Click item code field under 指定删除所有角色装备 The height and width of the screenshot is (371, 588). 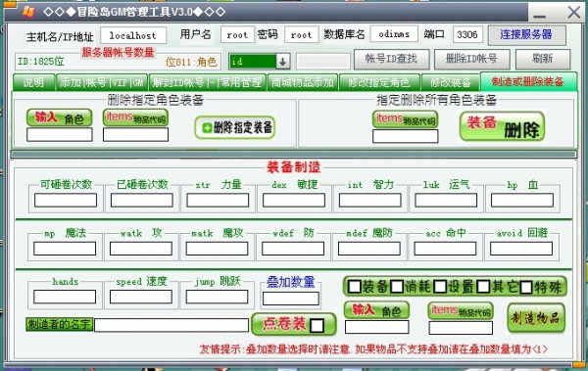click(405, 136)
